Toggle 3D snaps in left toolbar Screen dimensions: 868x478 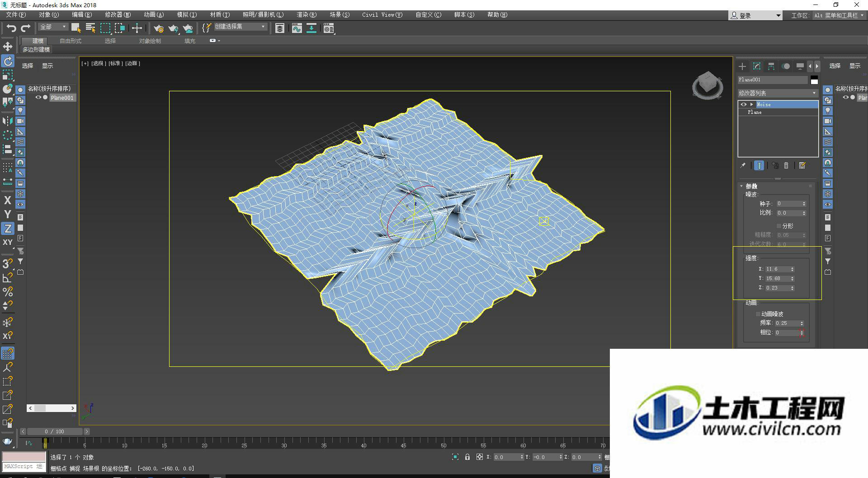pyautogui.click(x=8, y=263)
